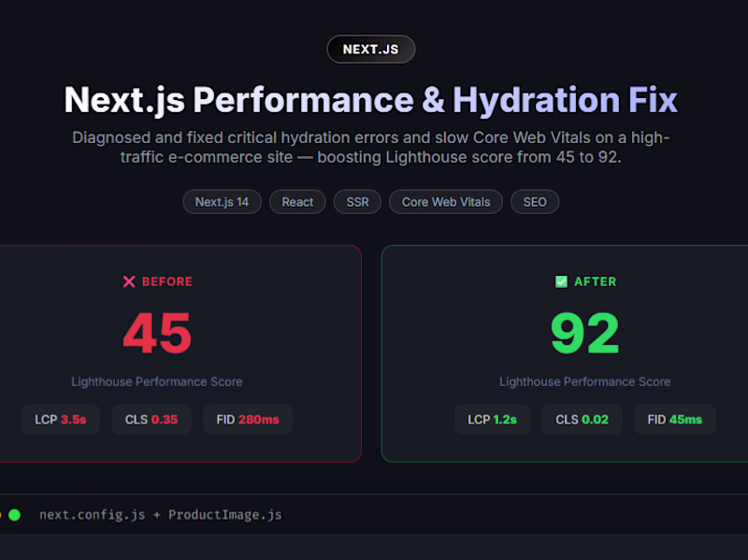Open the Core Web Vitals tag
This screenshot has height=560, width=748.
446,202
